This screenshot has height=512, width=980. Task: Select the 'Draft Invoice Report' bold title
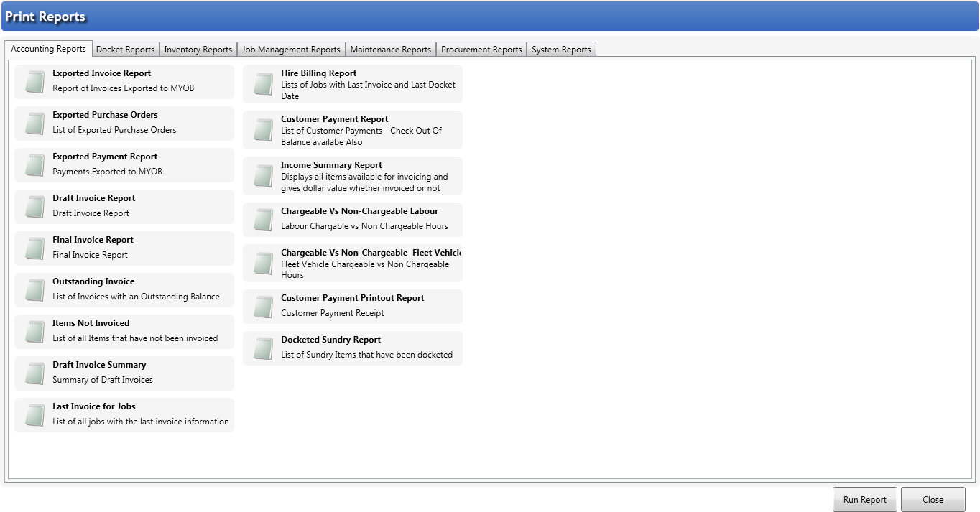pos(94,198)
